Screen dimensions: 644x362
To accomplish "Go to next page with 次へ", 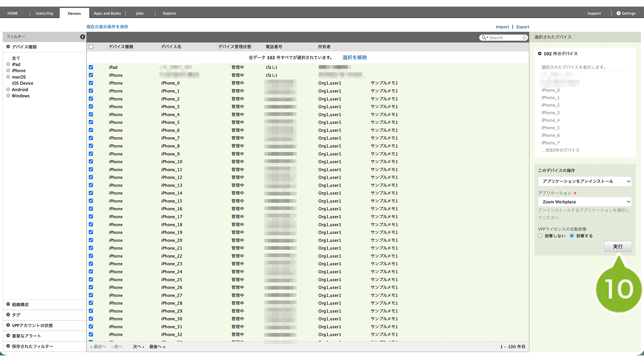I will pyautogui.click(x=138, y=347).
